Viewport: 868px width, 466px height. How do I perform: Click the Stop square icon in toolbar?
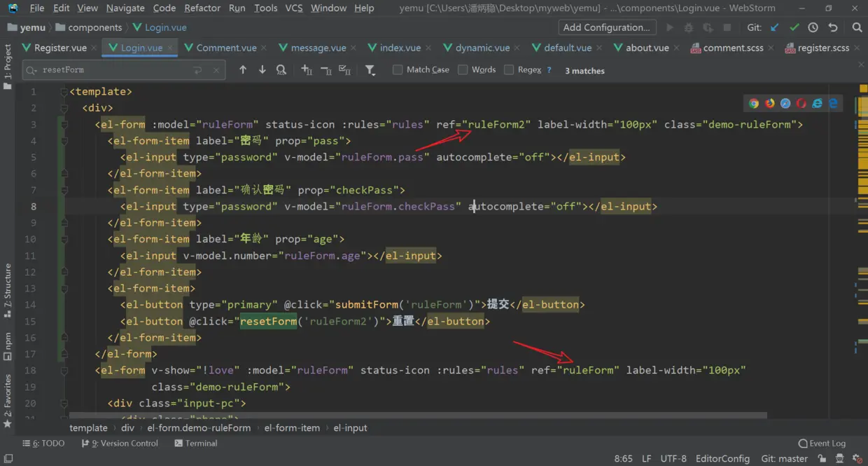point(727,27)
